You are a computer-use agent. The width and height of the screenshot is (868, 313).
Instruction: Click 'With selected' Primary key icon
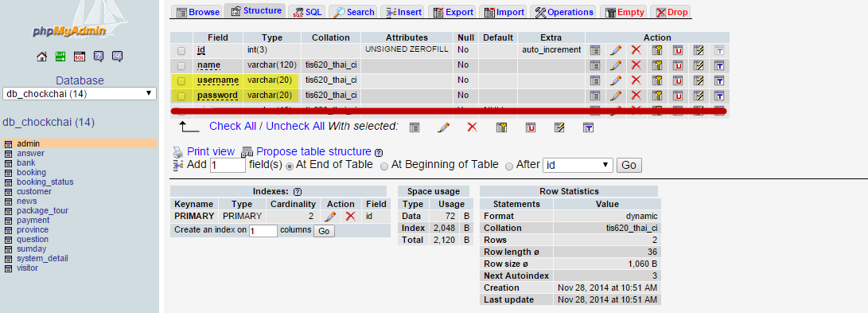click(501, 127)
